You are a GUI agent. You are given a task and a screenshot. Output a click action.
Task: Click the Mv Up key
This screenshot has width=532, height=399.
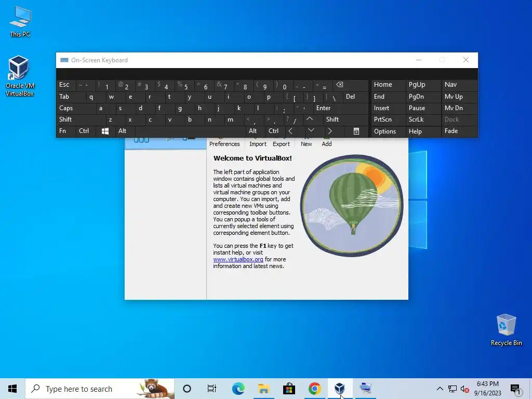coord(459,97)
